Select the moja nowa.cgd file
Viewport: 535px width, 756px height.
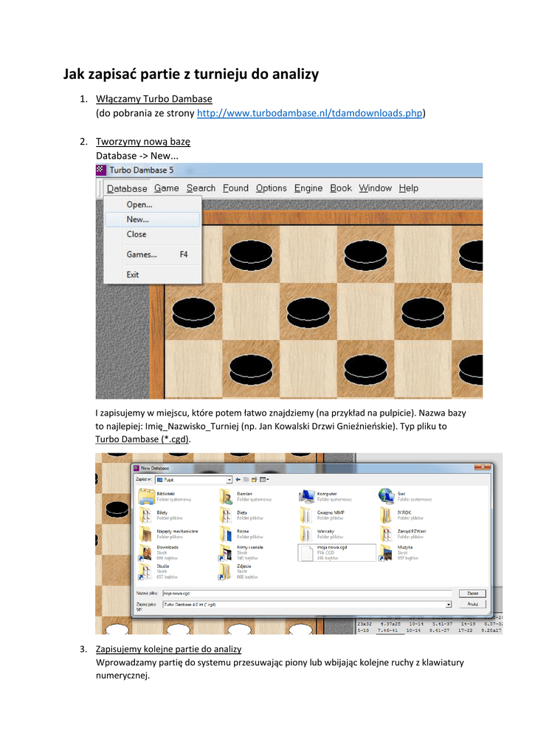click(x=307, y=551)
